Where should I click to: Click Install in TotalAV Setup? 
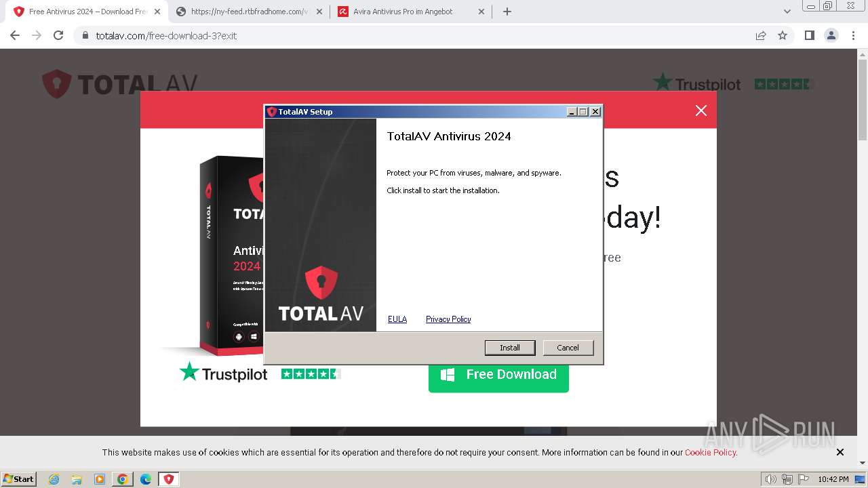coord(510,348)
